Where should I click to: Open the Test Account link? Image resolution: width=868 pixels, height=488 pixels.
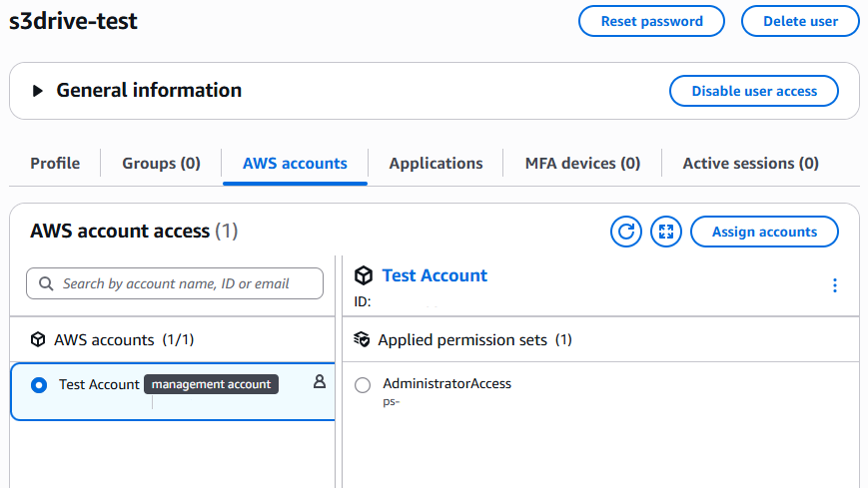coord(434,275)
